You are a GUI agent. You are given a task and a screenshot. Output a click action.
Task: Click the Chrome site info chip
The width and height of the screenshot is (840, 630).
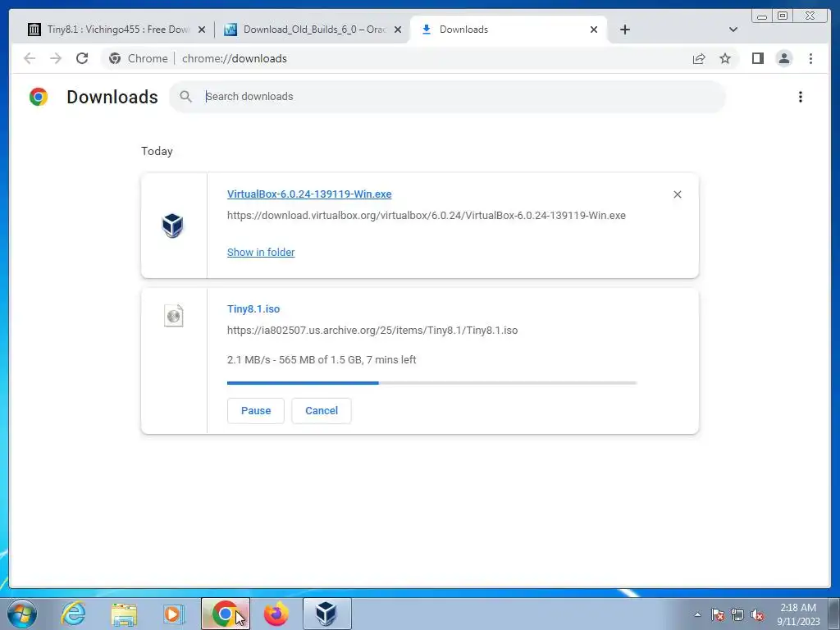[x=138, y=58]
